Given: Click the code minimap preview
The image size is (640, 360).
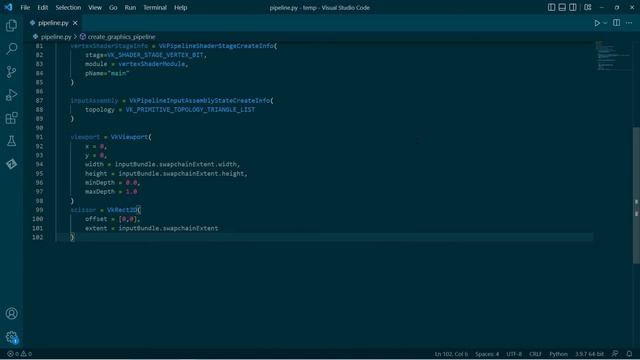Looking at the screenshot, I should 612,56.
